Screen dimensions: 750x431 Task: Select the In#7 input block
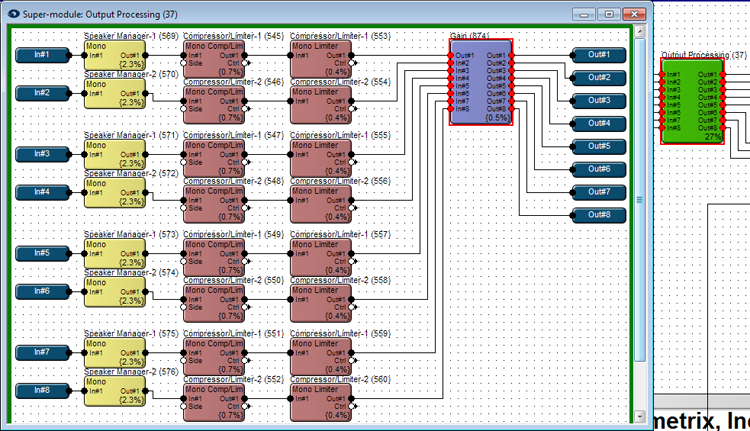(42, 353)
